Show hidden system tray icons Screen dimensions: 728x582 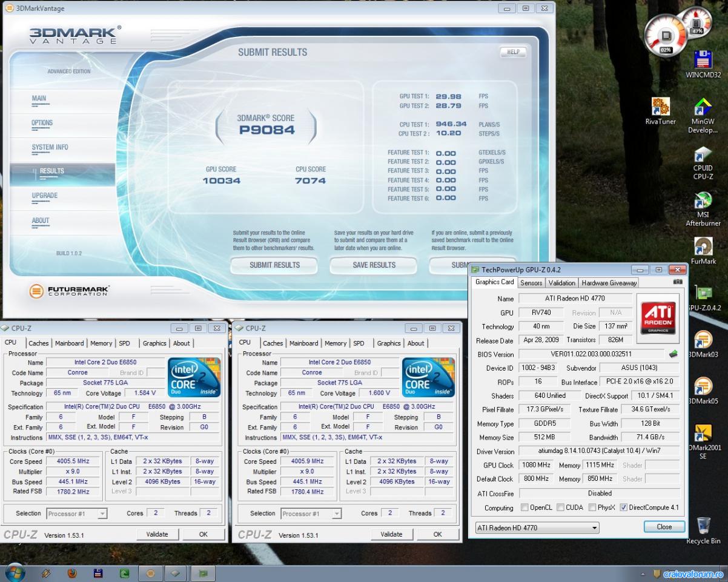click(x=643, y=574)
